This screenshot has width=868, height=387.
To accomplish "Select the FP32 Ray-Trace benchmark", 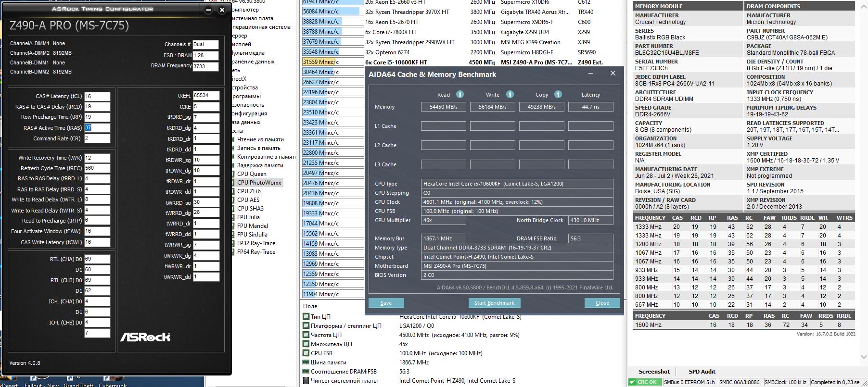I will point(256,243).
